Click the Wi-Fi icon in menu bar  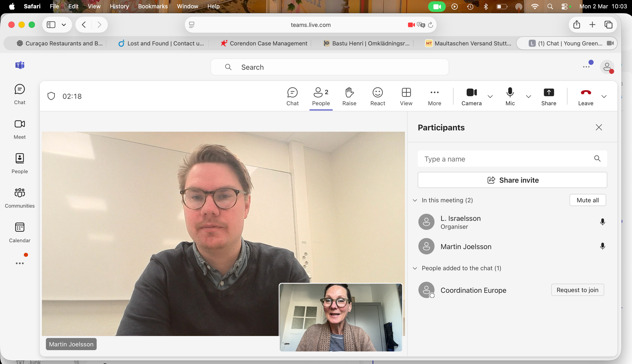click(x=535, y=6)
